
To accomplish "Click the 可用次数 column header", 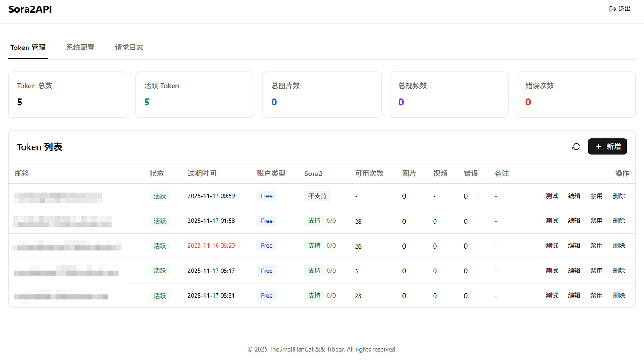I will click(x=369, y=174).
